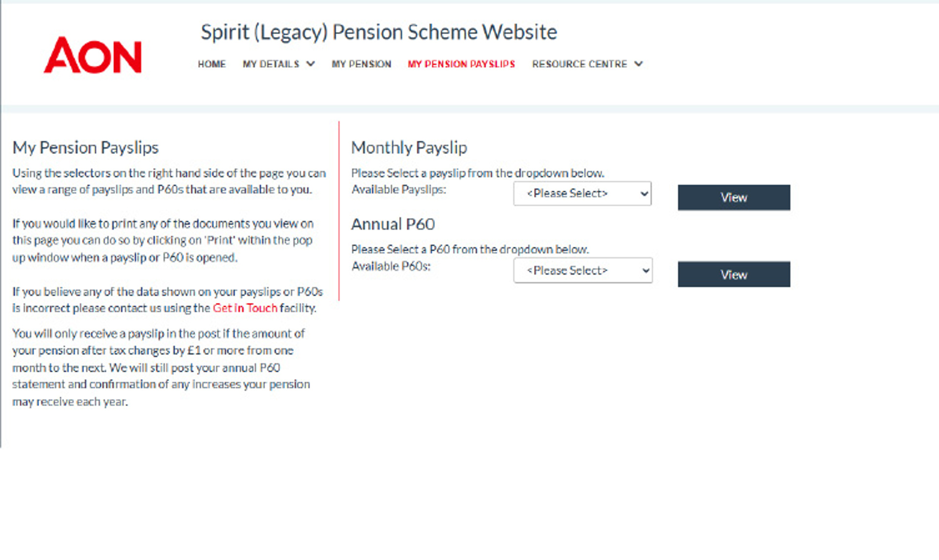The height and width of the screenshot is (560, 939).
Task: Open the RESOURCE CENTRE menu
Action: click(x=579, y=64)
